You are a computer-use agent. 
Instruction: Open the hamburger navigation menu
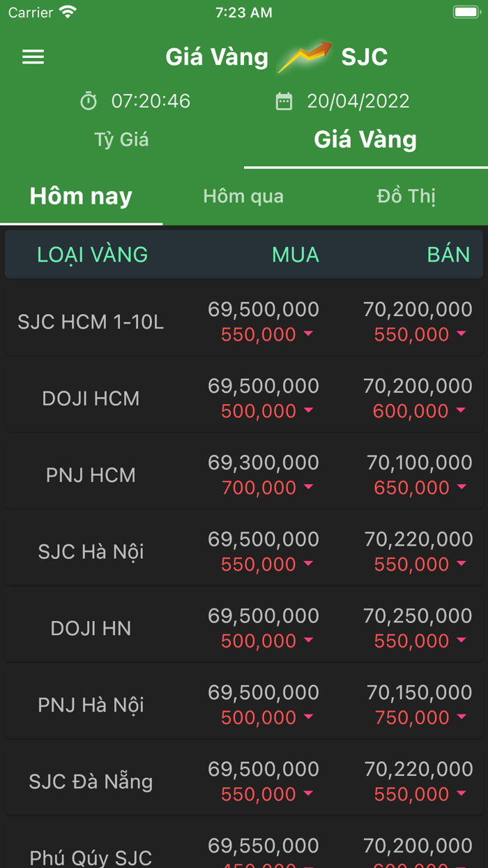(x=32, y=57)
